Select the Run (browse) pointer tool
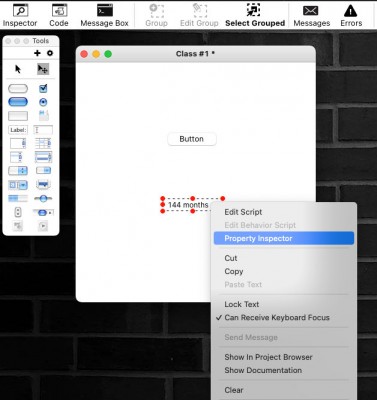Viewport: 377px width, 400px height. coord(18,69)
